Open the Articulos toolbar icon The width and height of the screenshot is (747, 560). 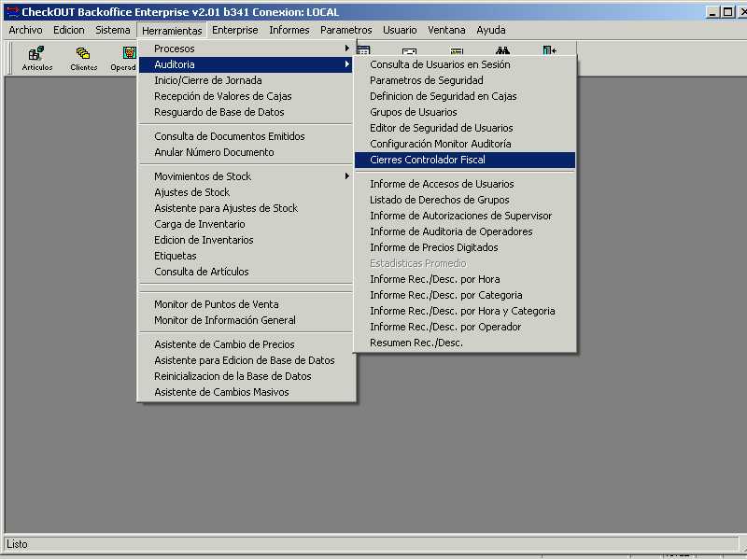pyautogui.click(x=36, y=58)
